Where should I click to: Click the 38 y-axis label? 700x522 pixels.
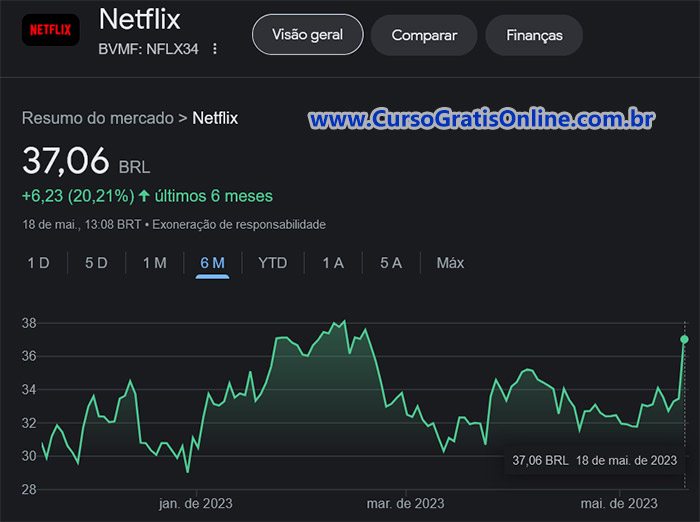[x=29, y=323]
